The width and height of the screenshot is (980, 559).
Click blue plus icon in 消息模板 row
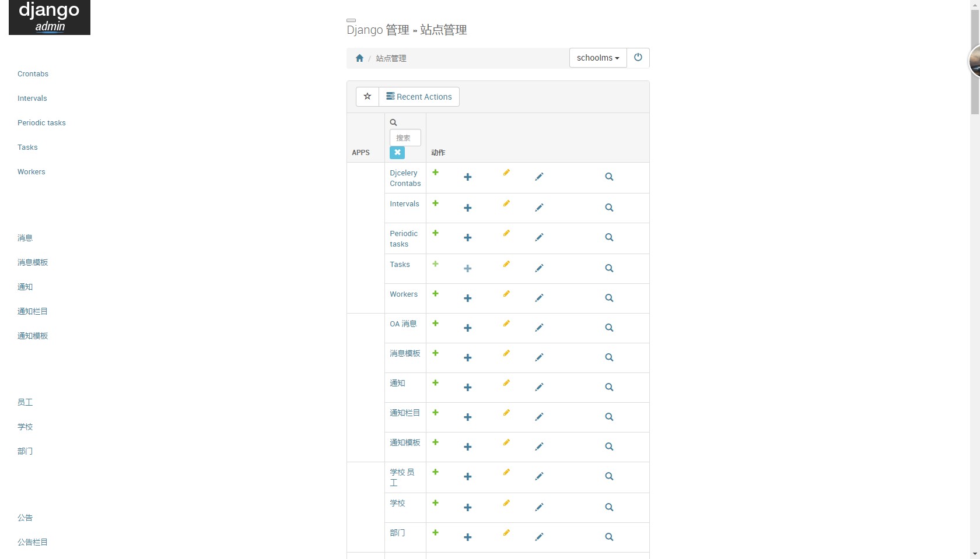(x=468, y=357)
